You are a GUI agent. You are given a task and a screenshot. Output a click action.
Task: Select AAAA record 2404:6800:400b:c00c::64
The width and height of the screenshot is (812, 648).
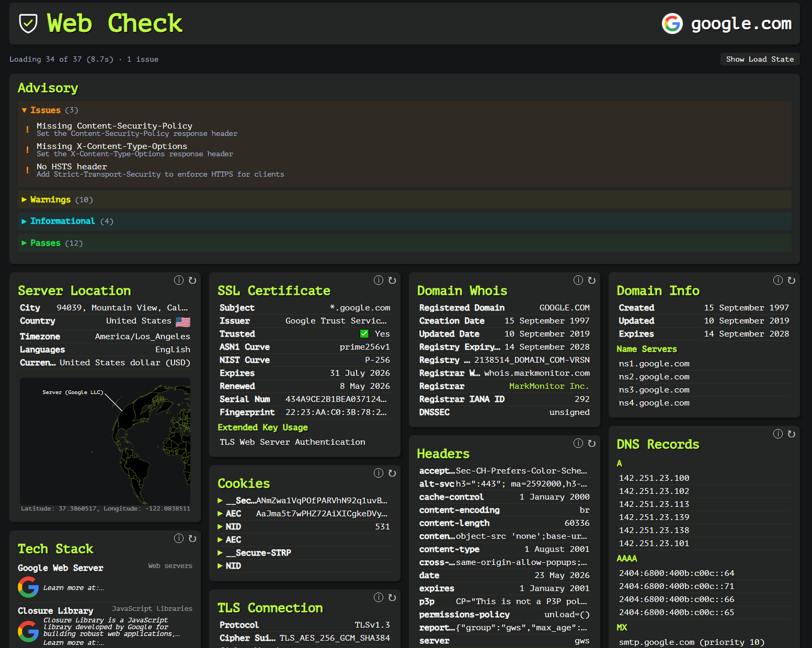coord(677,573)
